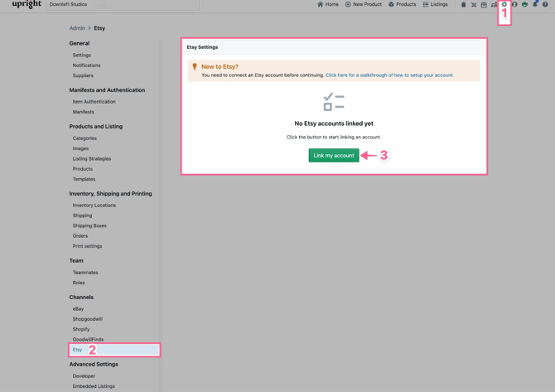This screenshot has width=555, height=392.
Task: Open Templates in sidebar
Action: [x=84, y=179]
